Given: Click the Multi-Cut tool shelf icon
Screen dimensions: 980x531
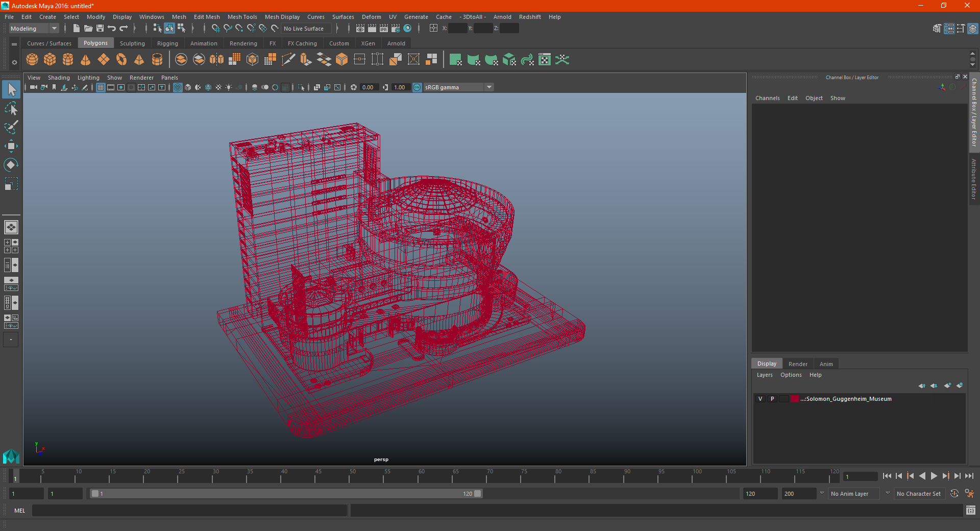Looking at the screenshot, I should pos(288,60).
